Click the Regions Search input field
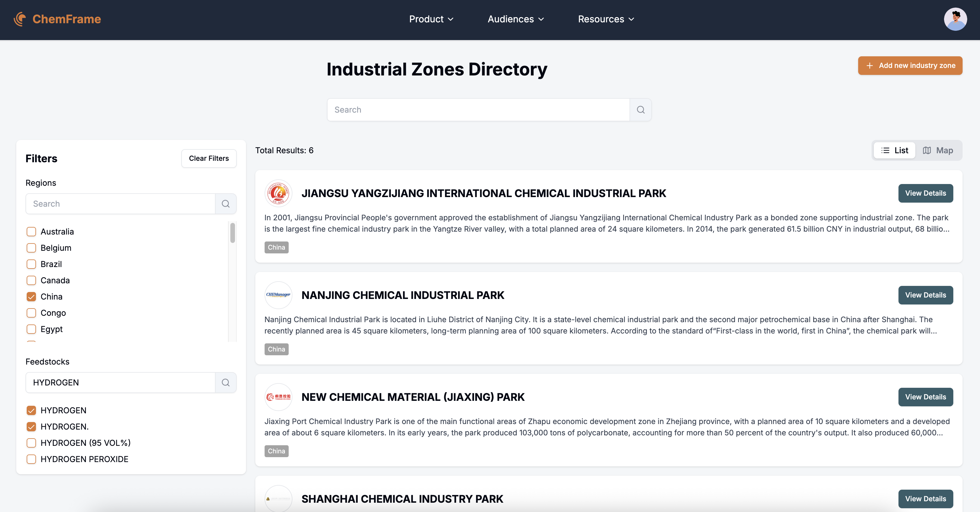 120,204
